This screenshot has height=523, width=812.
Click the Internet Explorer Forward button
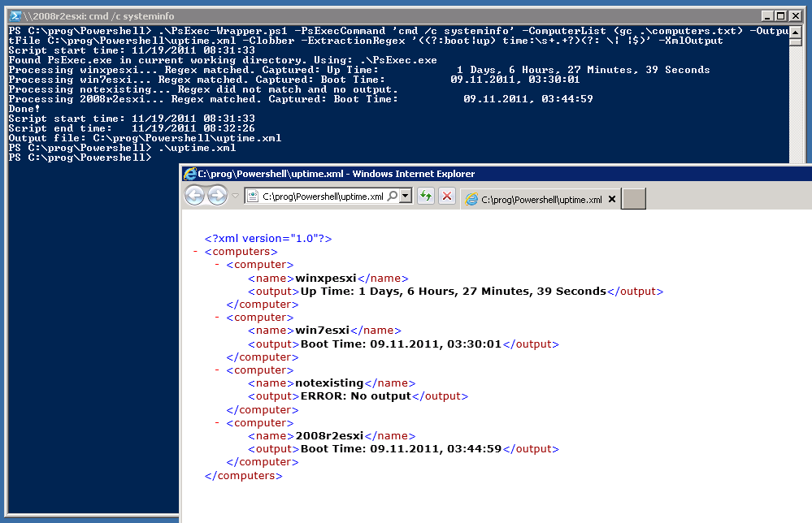[217, 196]
